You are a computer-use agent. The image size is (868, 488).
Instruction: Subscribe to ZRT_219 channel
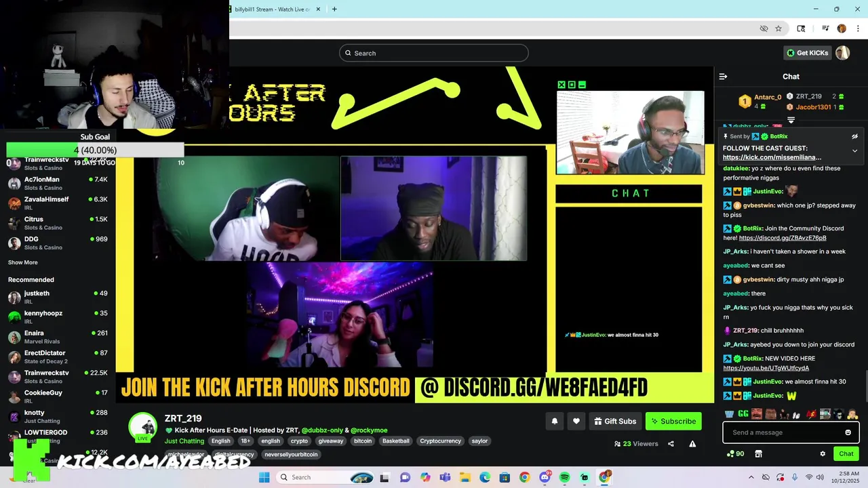673,421
